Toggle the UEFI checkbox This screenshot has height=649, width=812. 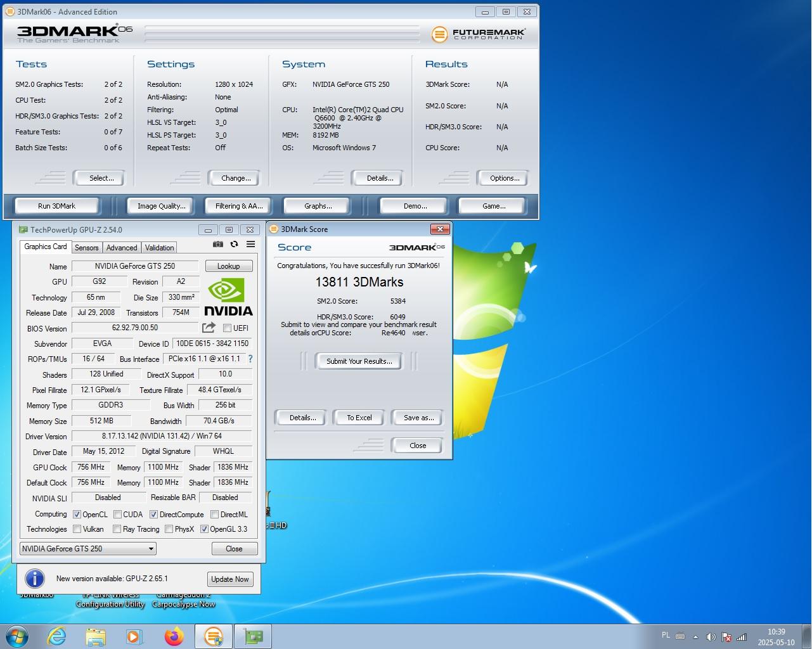point(227,328)
